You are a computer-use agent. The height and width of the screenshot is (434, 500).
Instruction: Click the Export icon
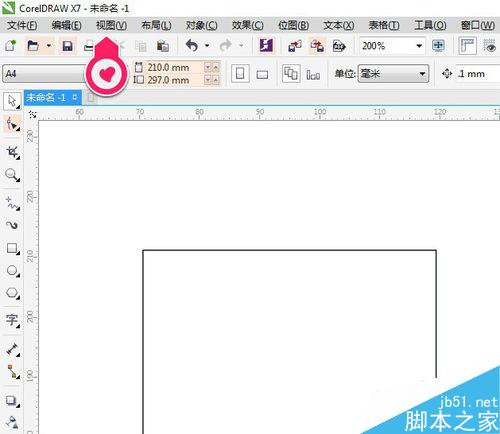point(317,46)
